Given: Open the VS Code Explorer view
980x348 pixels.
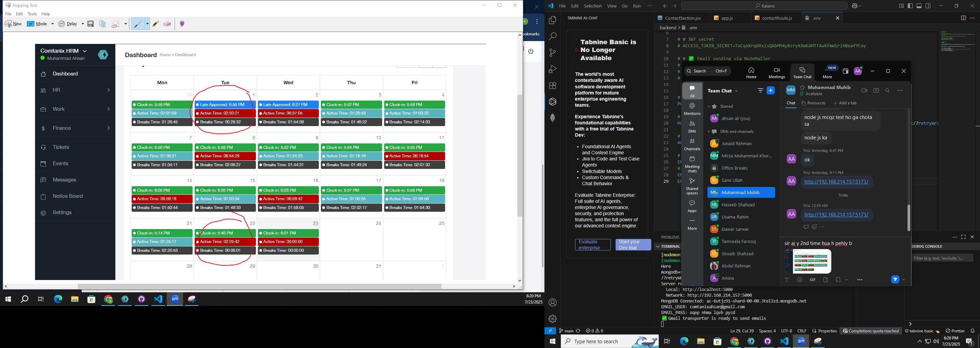Looking at the screenshot, I should 553,20.
